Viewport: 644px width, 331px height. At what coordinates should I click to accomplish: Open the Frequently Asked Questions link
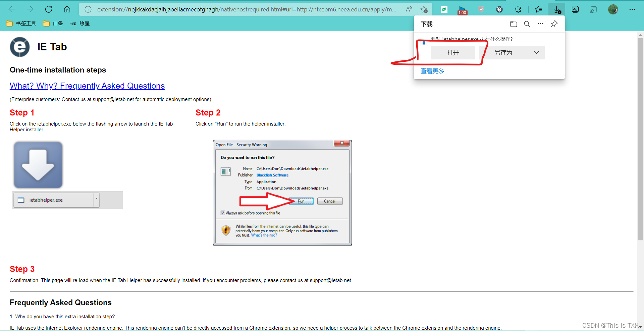(87, 86)
